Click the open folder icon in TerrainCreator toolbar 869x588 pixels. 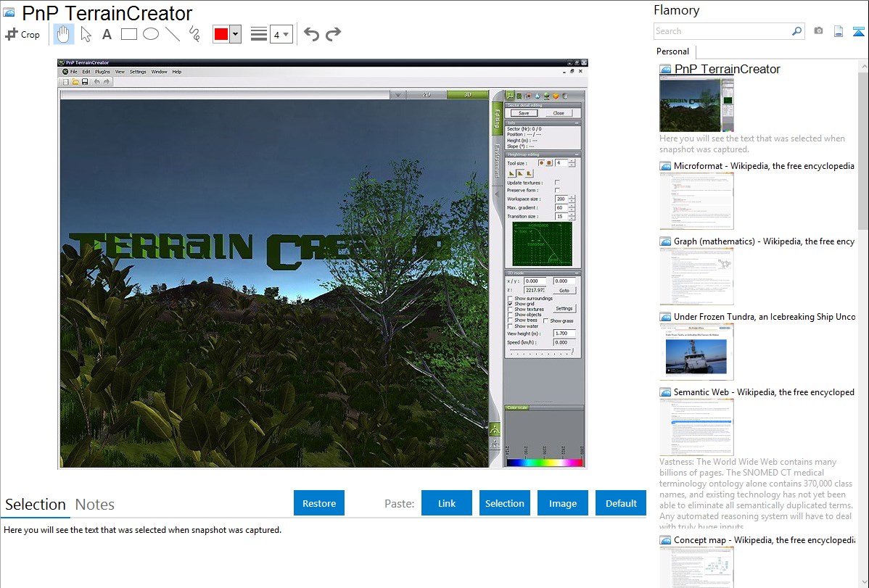[x=75, y=82]
